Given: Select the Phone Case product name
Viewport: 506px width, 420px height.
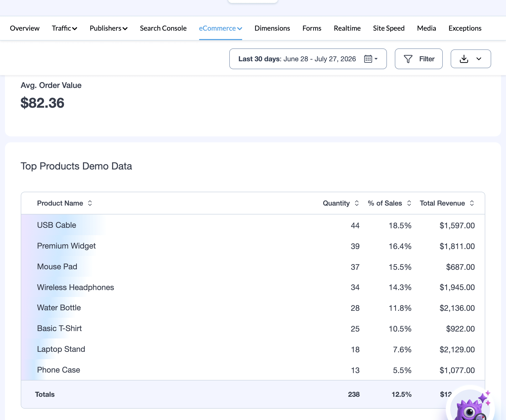Looking at the screenshot, I should tap(59, 370).
